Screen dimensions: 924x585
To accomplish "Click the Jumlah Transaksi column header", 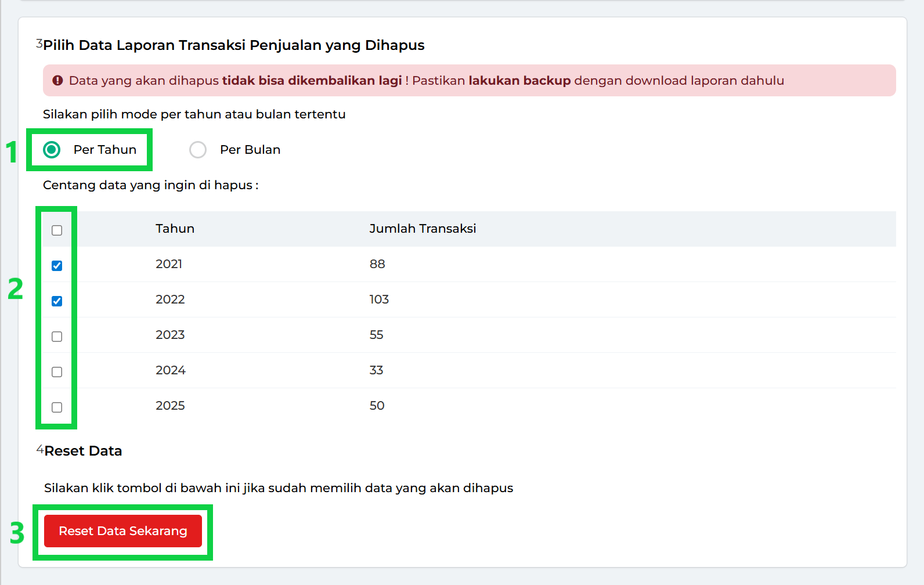I will click(423, 229).
